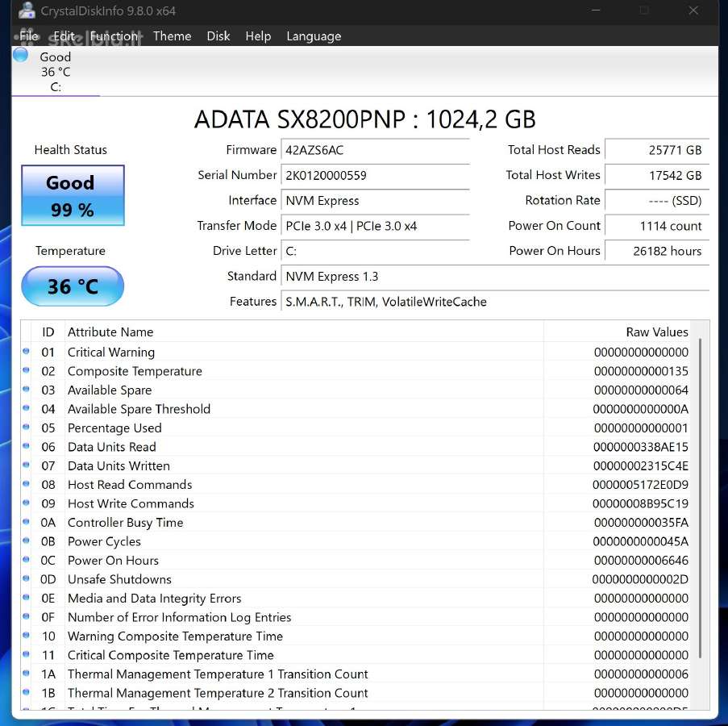The image size is (728, 726).
Task: Click the Total Host Writes value 17542 GB
Action: 657,176
